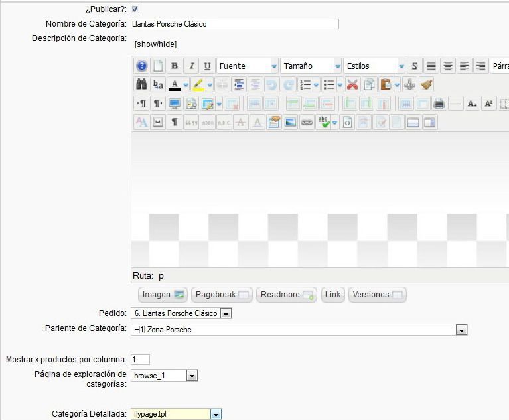Expand the numbered list style options

point(316,85)
